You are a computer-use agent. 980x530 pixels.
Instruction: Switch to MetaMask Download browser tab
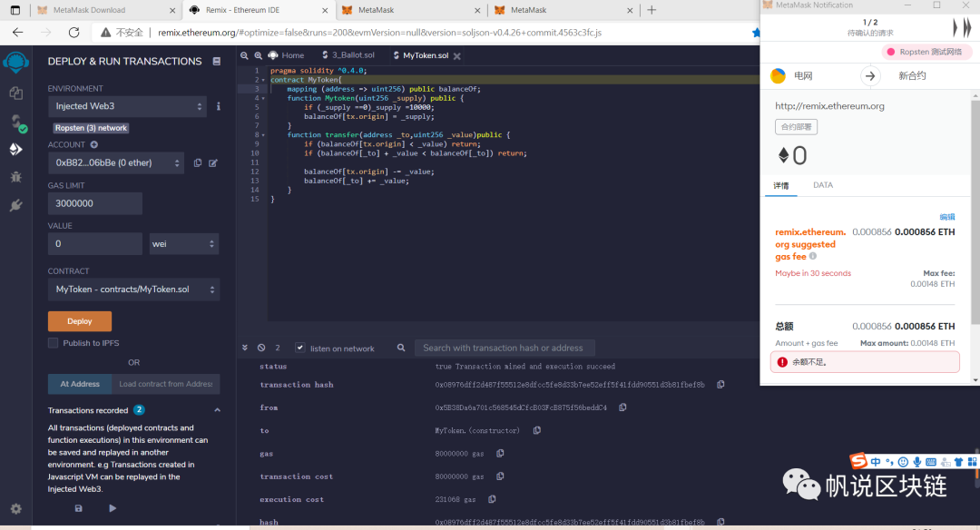coord(106,10)
